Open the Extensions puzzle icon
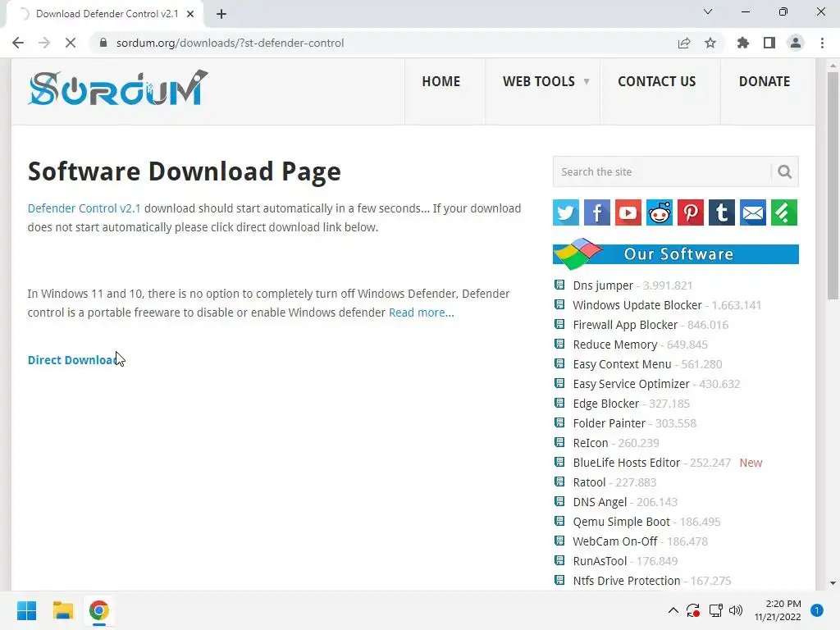This screenshot has height=630, width=840. tap(743, 43)
